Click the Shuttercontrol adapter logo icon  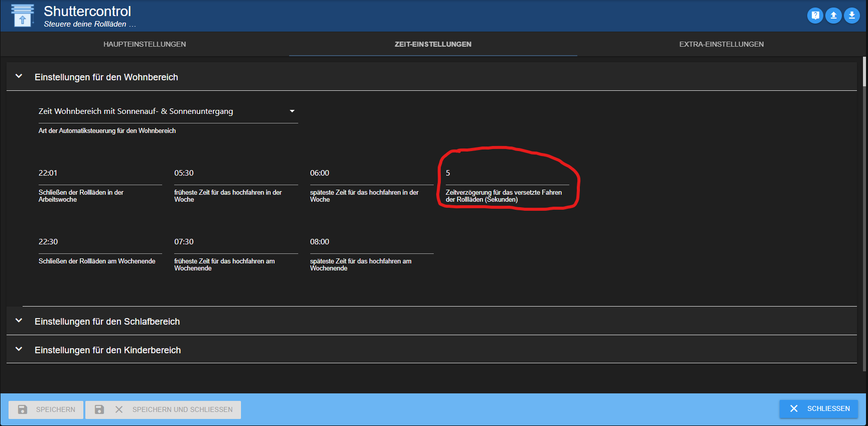pyautogui.click(x=22, y=16)
